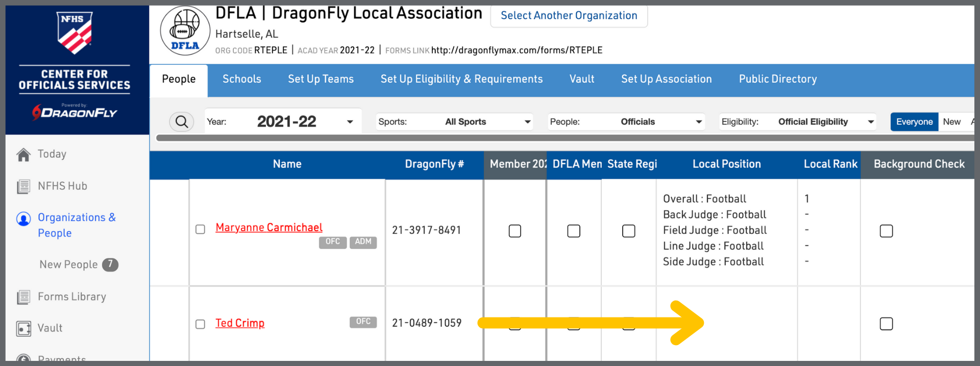980x366 pixels.
Task: Tick the checkbox beside Maryanne Carmichael
Action: click(200, 229)
